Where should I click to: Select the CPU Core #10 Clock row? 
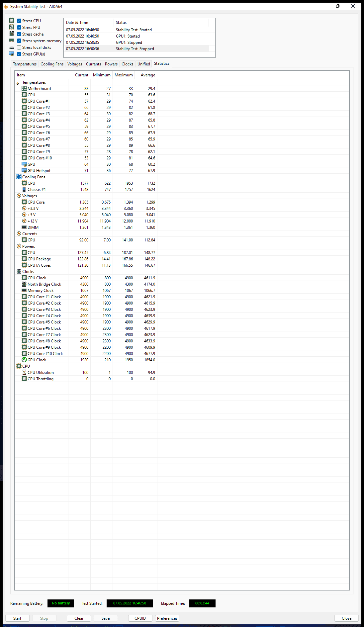pos(86,353)
